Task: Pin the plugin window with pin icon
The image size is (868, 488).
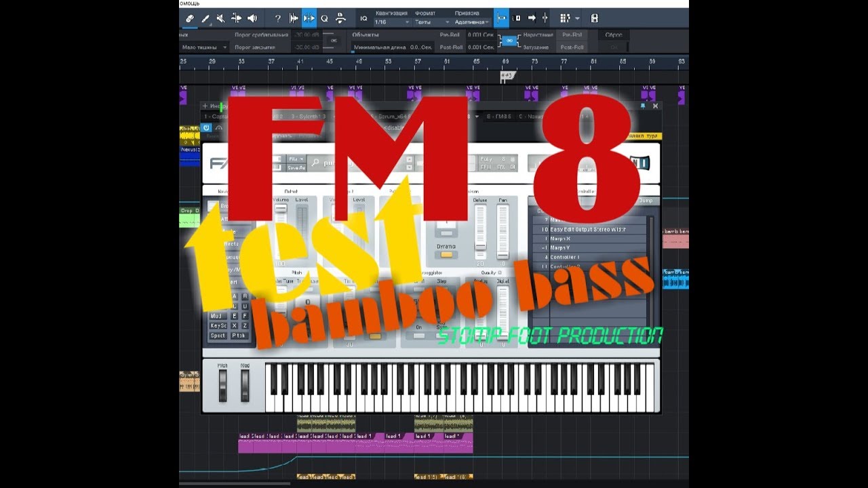Action: pos(643,106)
